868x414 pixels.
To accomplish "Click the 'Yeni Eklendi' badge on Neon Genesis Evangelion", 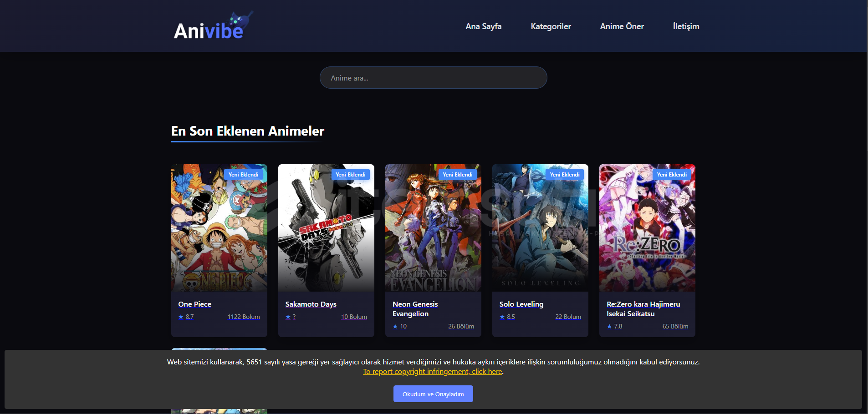I will pyautogui.click(x=457, y=175).
